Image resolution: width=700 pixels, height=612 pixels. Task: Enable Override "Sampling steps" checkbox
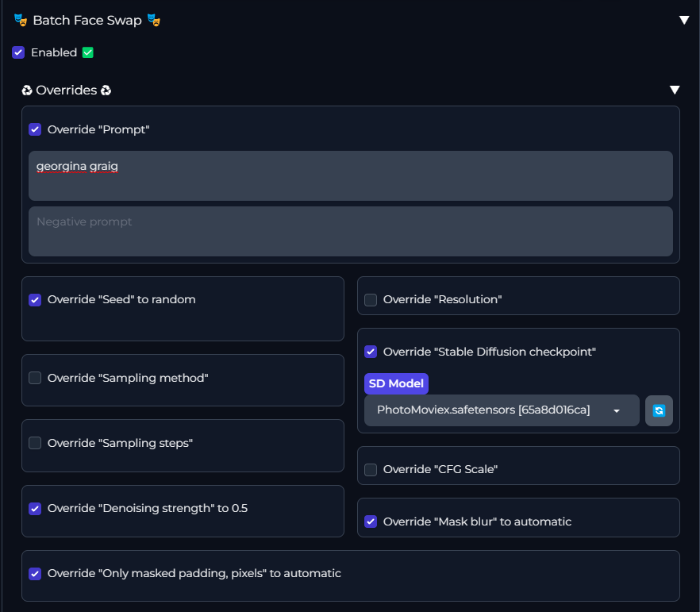pos(35,443)
